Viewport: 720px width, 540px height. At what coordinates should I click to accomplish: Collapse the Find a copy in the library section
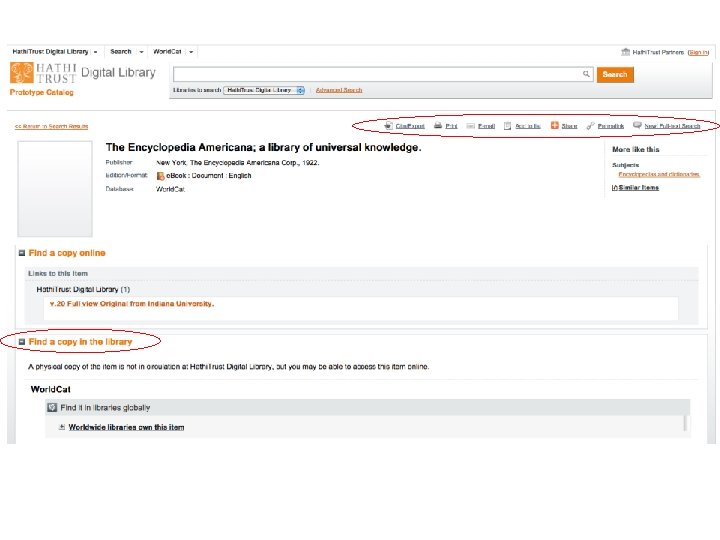(x=22, y=342)
